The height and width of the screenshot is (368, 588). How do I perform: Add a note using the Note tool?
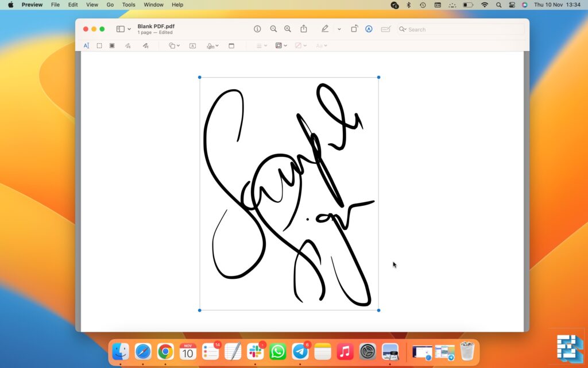click(231, 45)
